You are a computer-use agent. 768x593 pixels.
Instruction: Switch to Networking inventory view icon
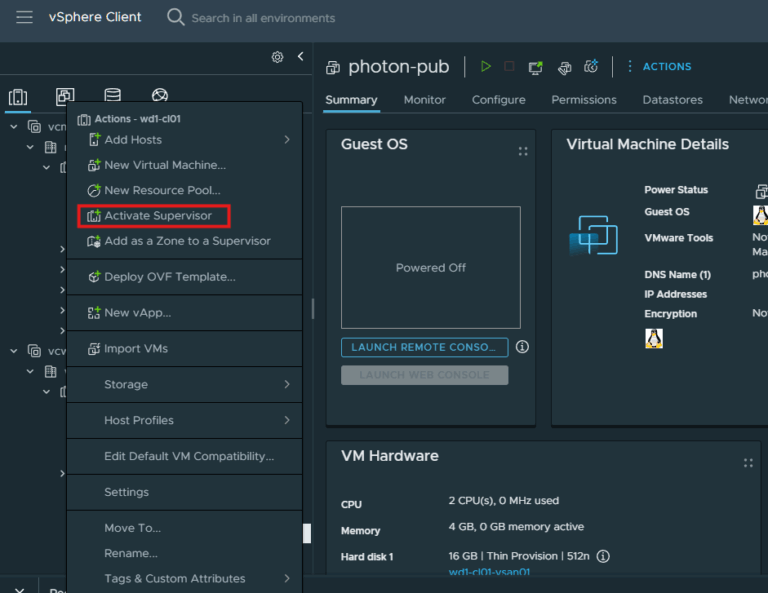click(x=160, y=95)
